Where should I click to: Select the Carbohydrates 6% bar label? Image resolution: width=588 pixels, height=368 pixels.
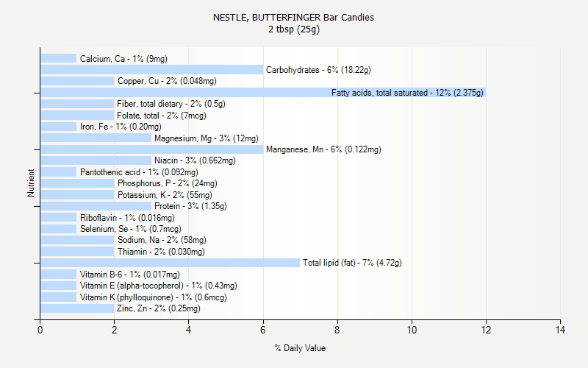tap(318, 70)
